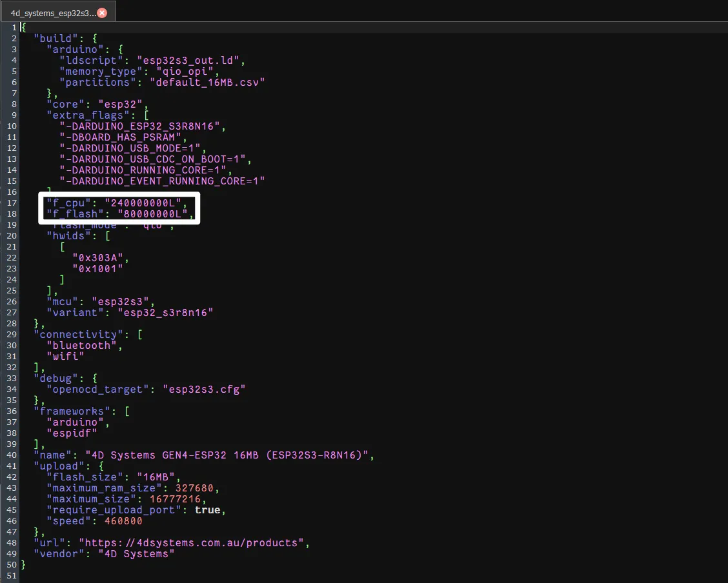Click the -DARDUINO_ESP32_S3R8N16 flag
This screenshot has width=728, height=583.
(139, 126)
